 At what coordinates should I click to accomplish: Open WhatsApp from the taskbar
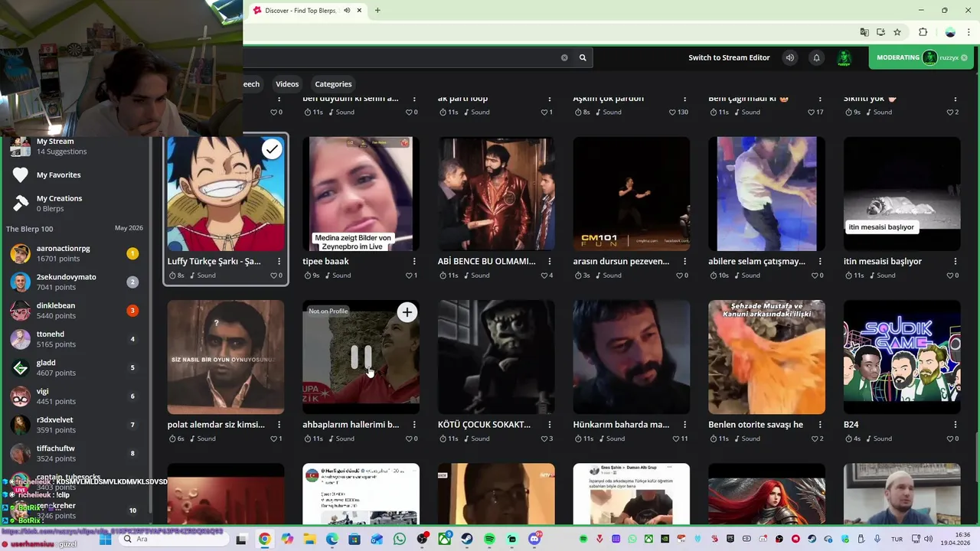pos(400,540)
